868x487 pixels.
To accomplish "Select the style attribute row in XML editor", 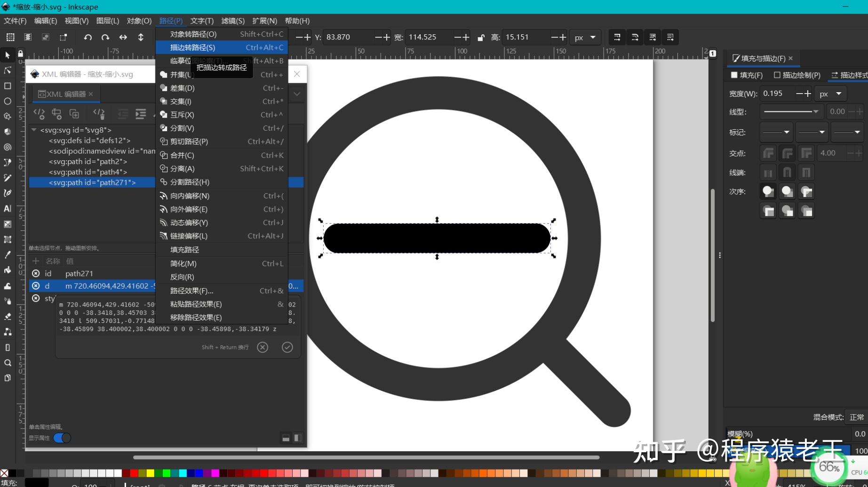I will [50, 298].
